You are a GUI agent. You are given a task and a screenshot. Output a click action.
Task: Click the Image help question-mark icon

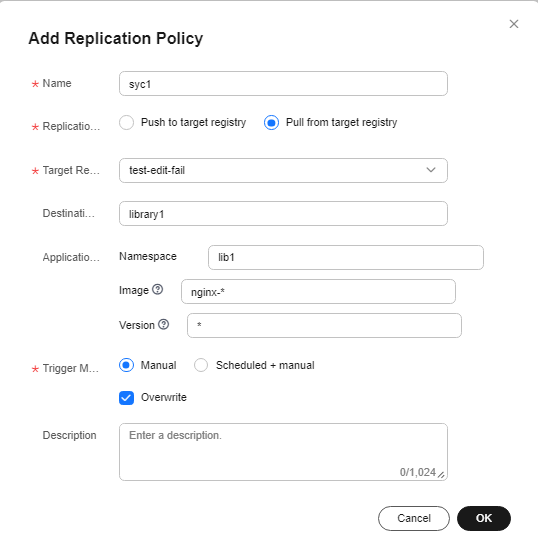pyautogui.click(x=158, y=290)
